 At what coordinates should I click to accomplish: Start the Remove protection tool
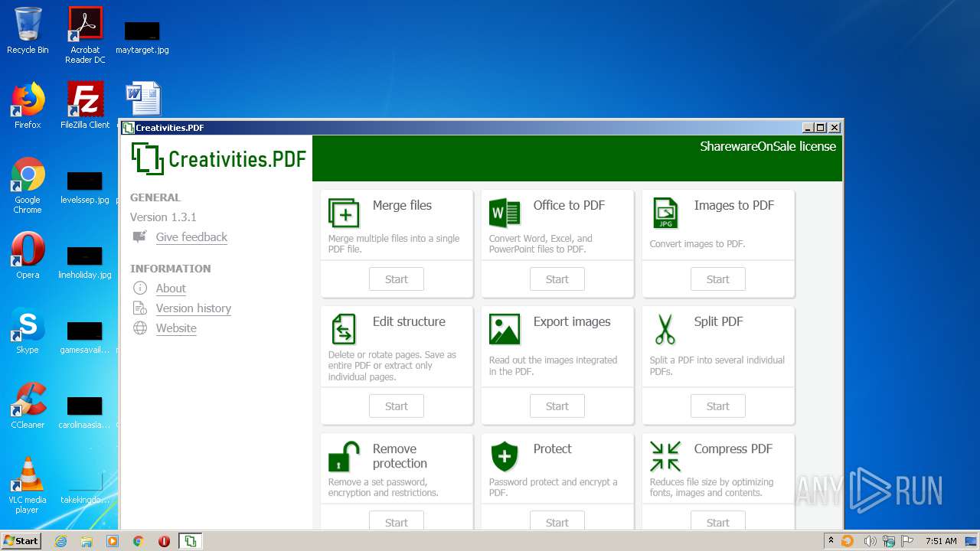tap(397, 521)
